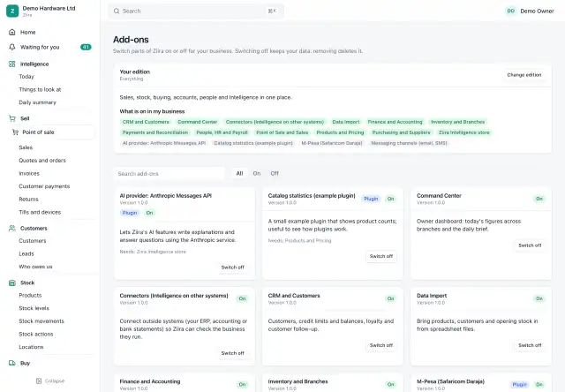Image resolution: width=565 pixels, height=392 pixels.
Task: Click the green Z company logo
Action: [12, 11]
